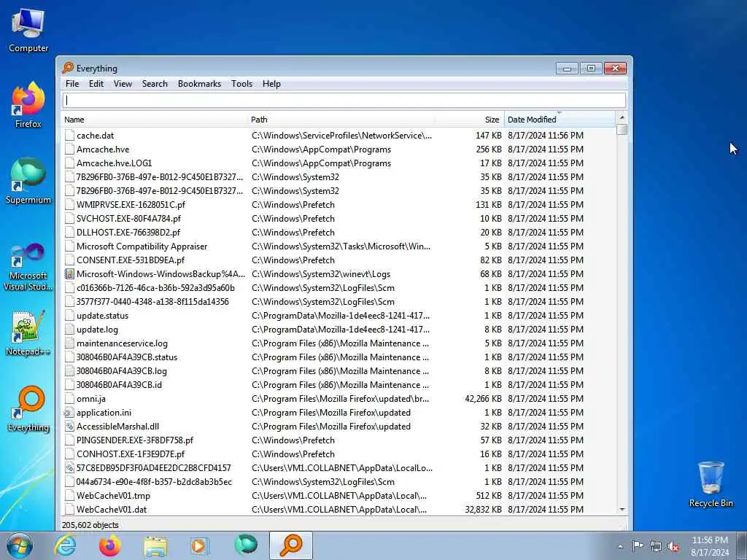Click the file icon of application.ini

click(x=69, y=413)
